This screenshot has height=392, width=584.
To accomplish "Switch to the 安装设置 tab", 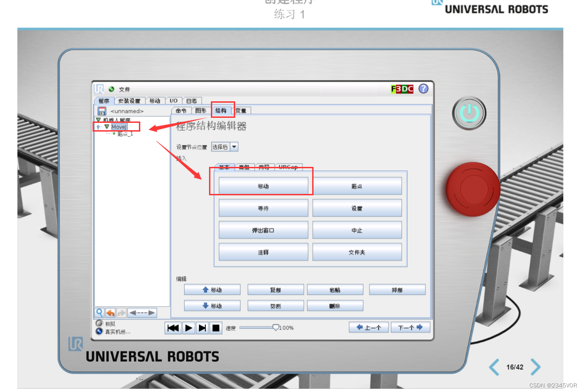I will click(x=129, y=101).
